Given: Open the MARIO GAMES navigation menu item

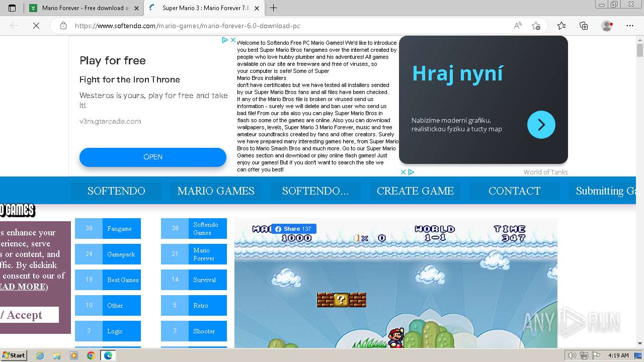Looking at the screenshot, I should pyautogui.click(x=216, y=191).
